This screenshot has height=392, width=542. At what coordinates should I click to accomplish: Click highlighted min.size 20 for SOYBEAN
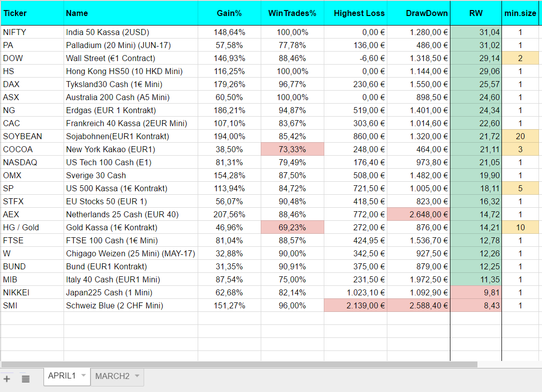520,136
